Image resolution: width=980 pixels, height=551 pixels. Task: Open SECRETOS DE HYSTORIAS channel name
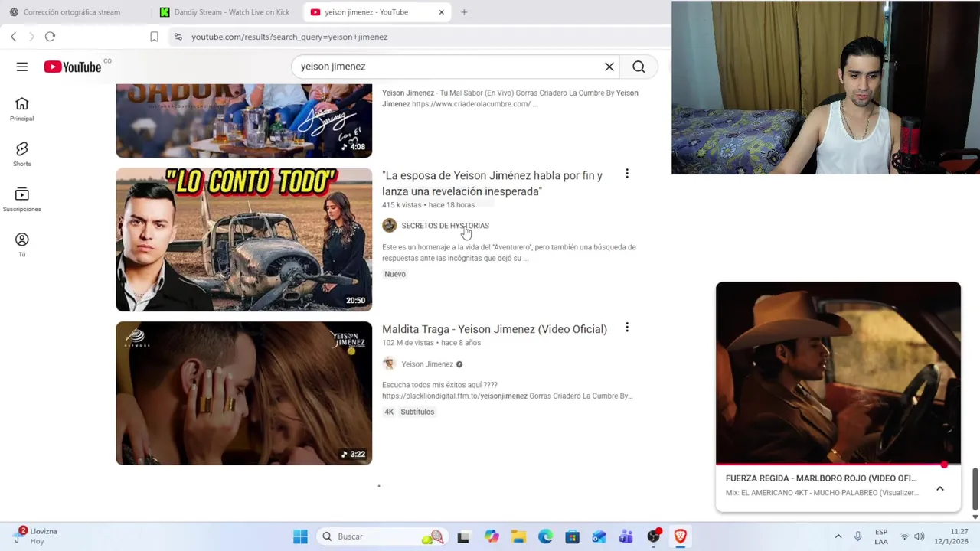(445, 226)
